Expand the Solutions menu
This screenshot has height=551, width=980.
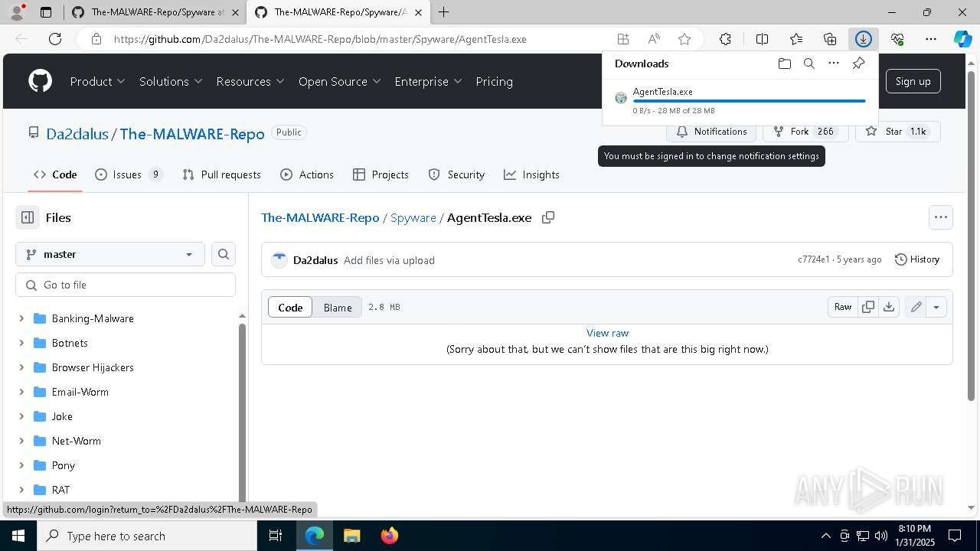[x=171, y=81]
